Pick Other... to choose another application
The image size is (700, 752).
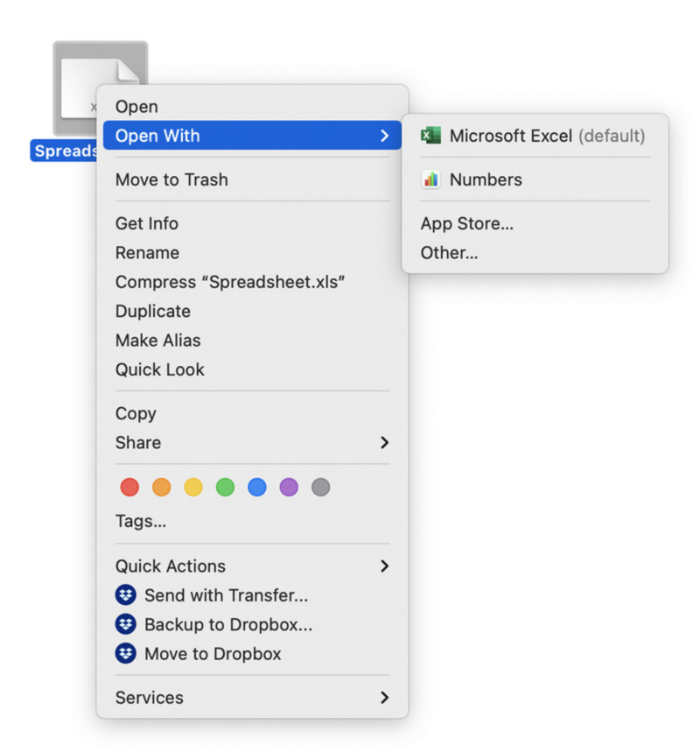pyautogui.click(x=449, y=253)
